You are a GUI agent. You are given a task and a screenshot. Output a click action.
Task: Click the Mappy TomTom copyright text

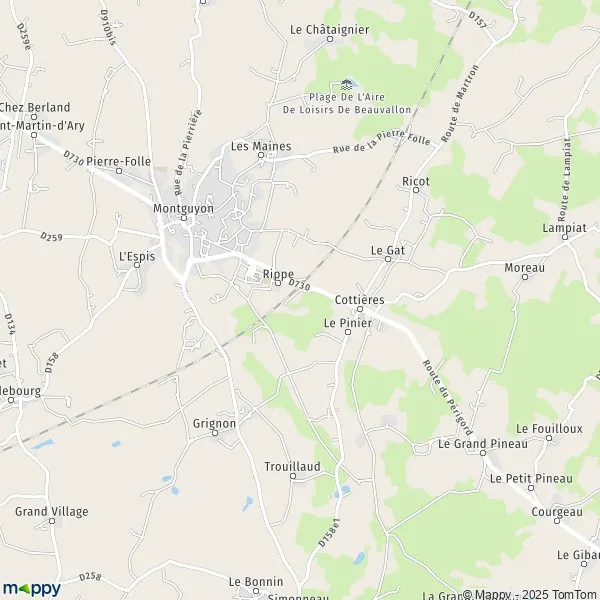[531, 594]
